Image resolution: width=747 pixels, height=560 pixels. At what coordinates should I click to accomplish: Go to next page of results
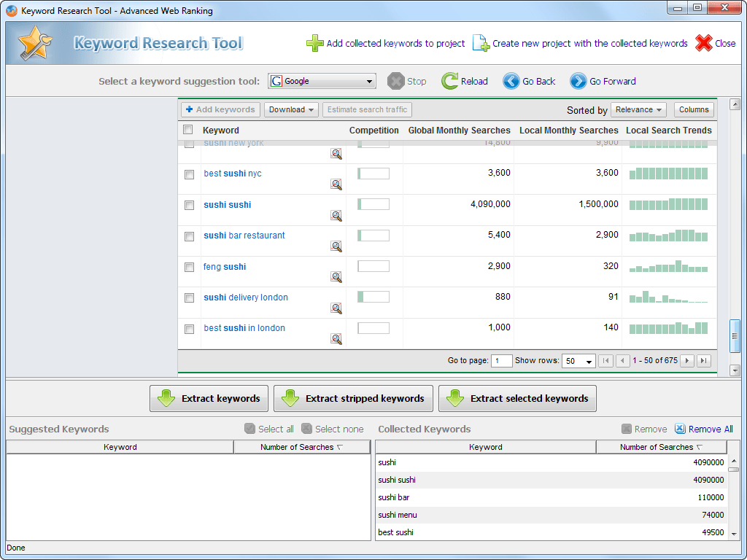tap(687, 360)
